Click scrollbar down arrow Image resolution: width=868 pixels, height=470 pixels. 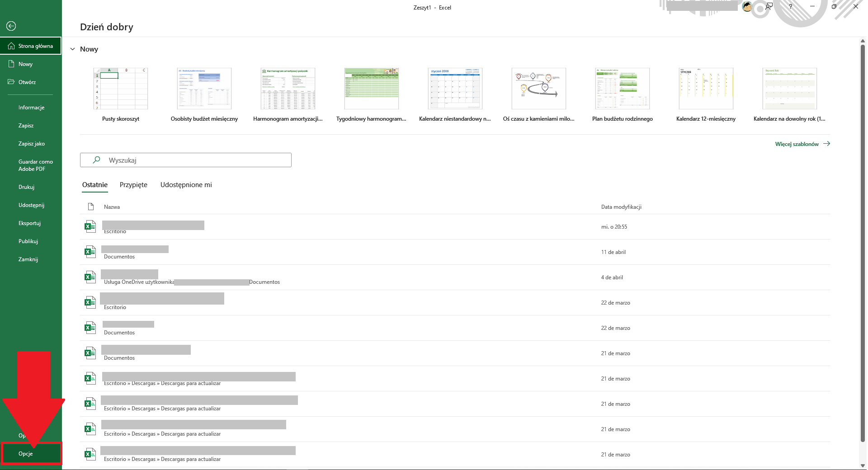pyautogui.click(x=863, y=465)
